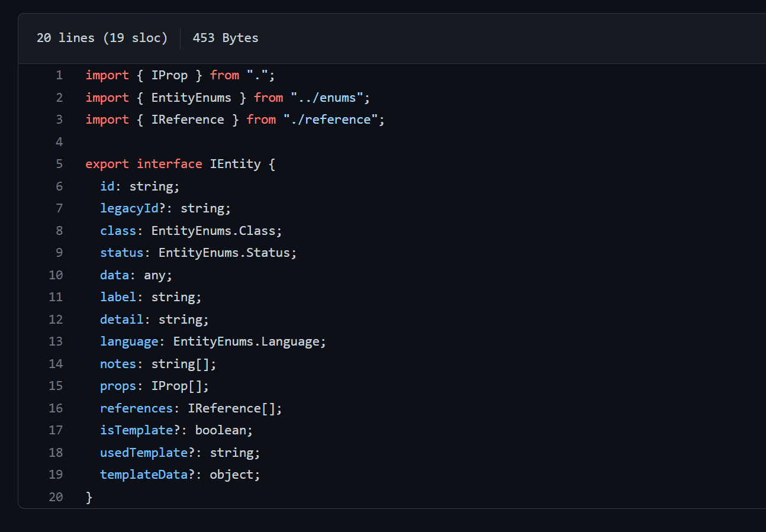Click '20 lines (19 sloc)' file info
The width and height of the screenshot is (766, 532).
(x=102, y=38)
